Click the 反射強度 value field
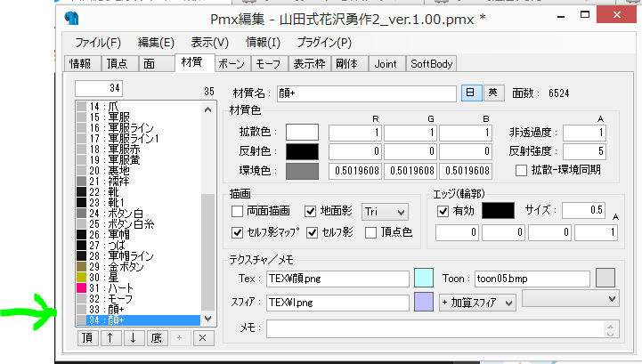 pos(584,151)
